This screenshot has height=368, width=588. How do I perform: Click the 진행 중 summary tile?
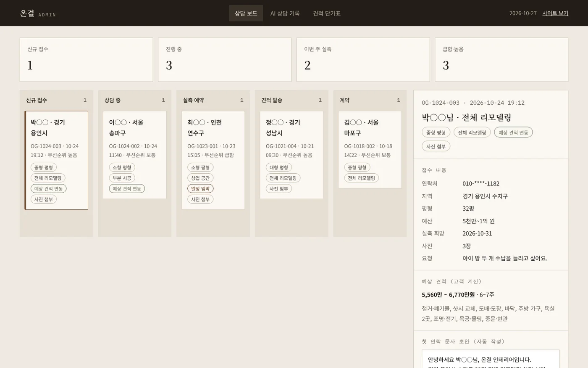[x=225, y=60]
